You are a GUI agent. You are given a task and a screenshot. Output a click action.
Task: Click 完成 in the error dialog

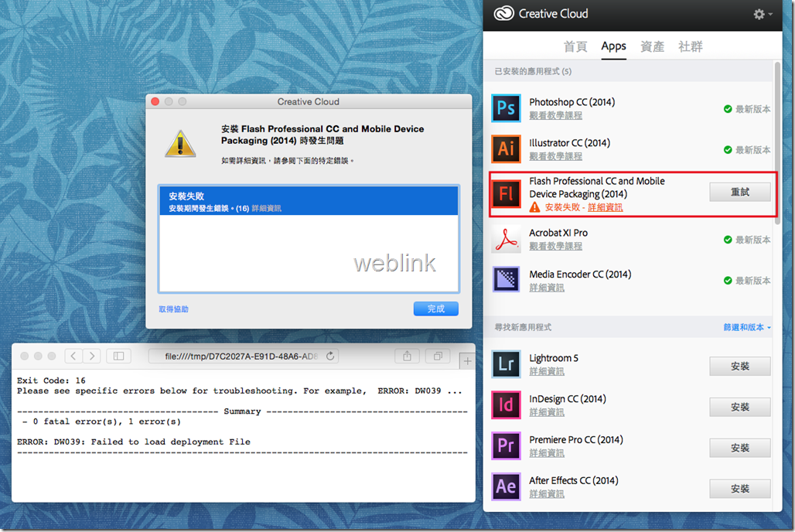435,309
